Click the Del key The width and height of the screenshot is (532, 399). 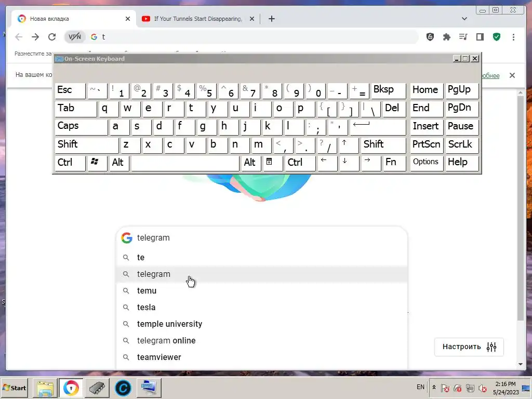tap(394, 109)
